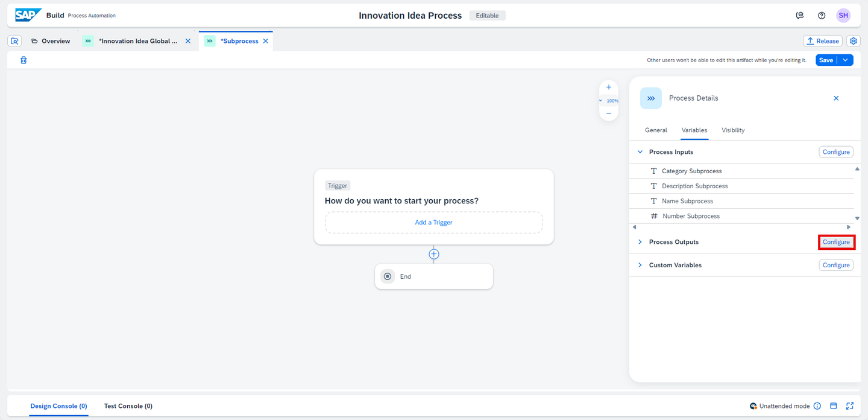Click the number type icon for Number Subprocess
This screenshot has width=868, height=420.
654,216
